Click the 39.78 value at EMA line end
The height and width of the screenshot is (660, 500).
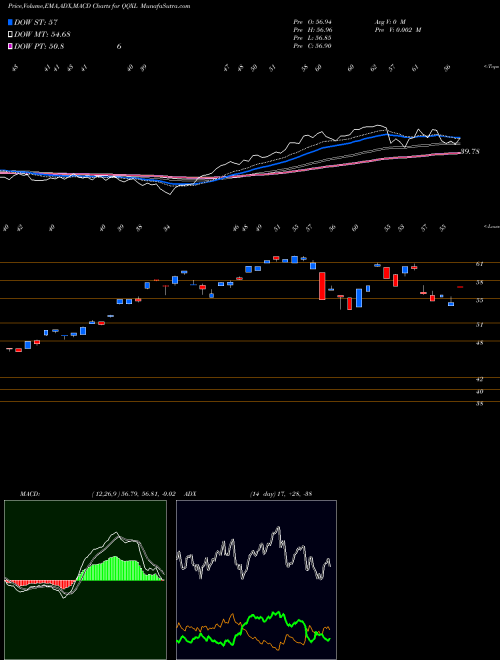[x=470, y=152]
